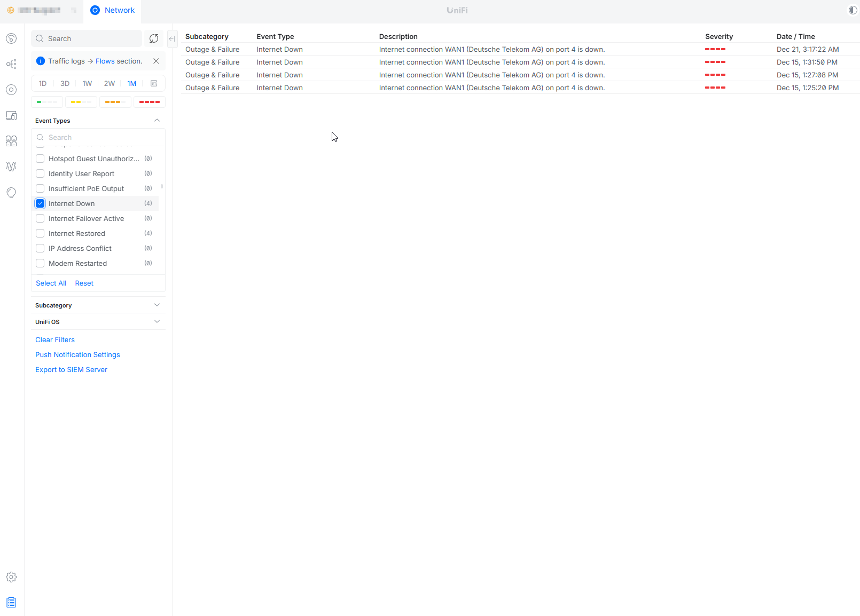Viewport: 860px width, 616px height.
Task: Click magnifier icon in Event Types search
Action: pos(40,137)
